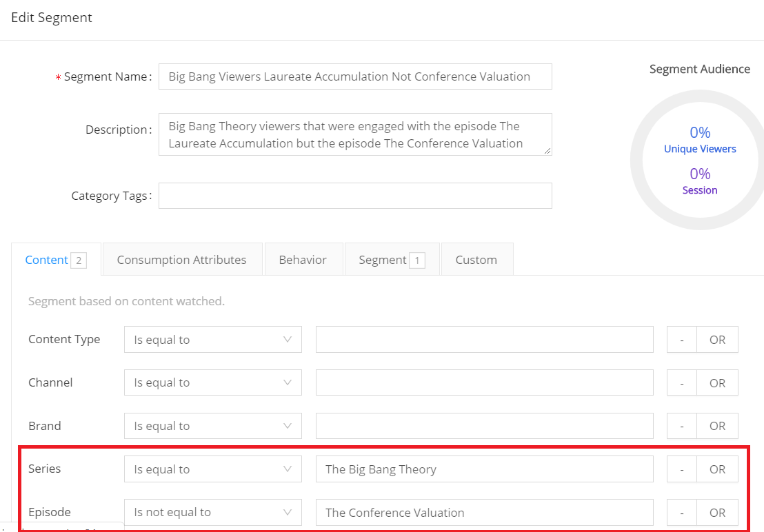The height and width of the screenshot is (532, 764).
Task: Click the Episode field 'The Conference Valuation'
Action: (484, 512)
